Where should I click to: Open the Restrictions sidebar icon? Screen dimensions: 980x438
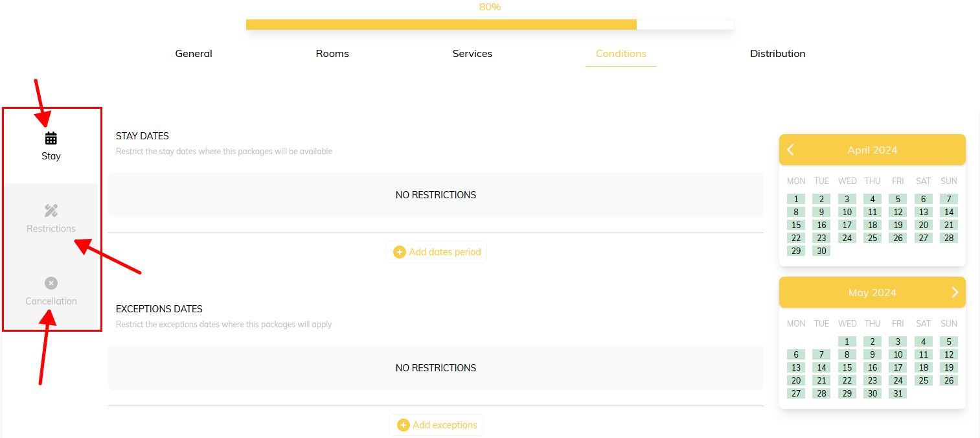[51, 211]
